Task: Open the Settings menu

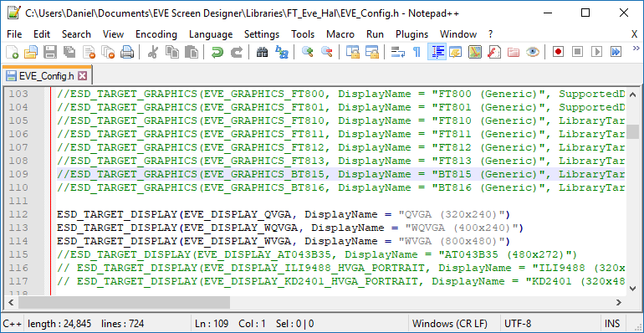Action: [x=262, y=34]
